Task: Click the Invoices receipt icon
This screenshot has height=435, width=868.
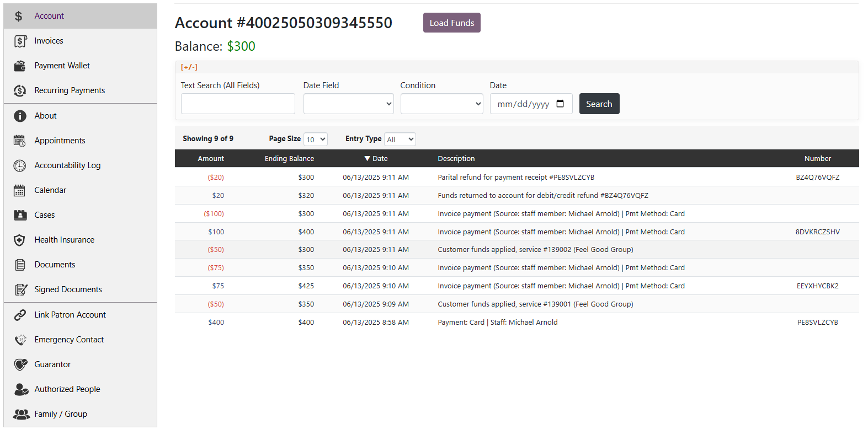Action: [x=20, y=41]
